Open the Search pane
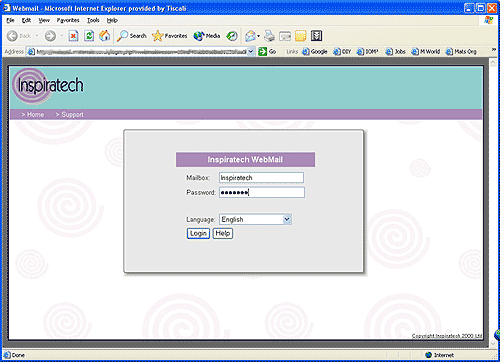 coord(132,36)
